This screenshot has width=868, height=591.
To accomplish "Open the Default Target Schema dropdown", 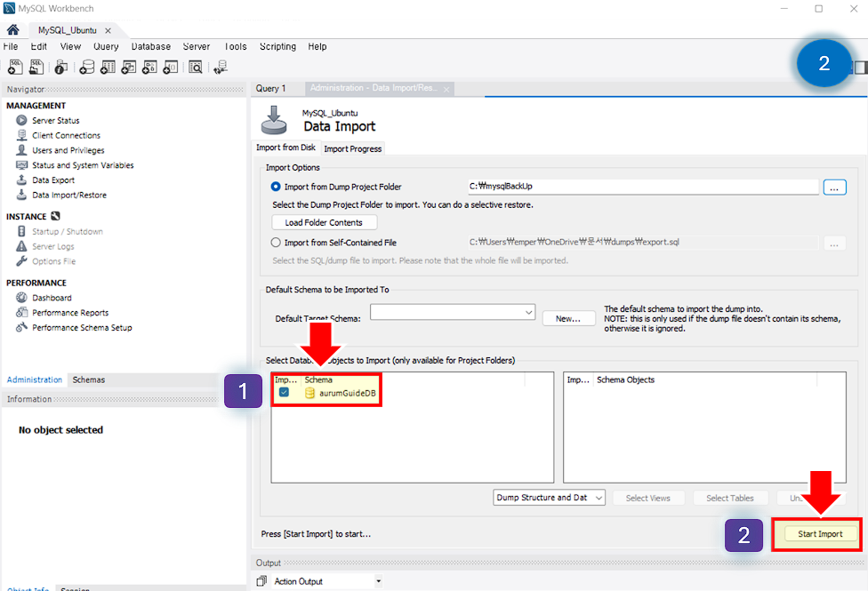I will point(453,312).
